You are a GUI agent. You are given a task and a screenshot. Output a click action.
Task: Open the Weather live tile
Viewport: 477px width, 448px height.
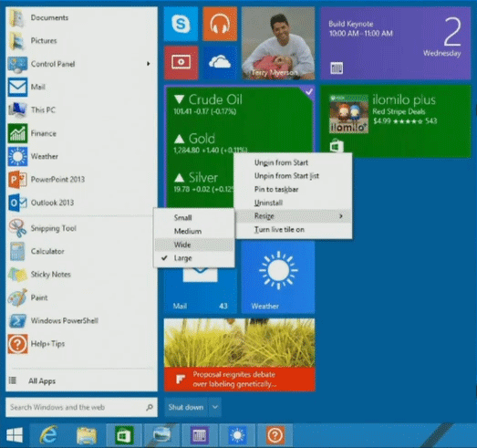point(278,277)
